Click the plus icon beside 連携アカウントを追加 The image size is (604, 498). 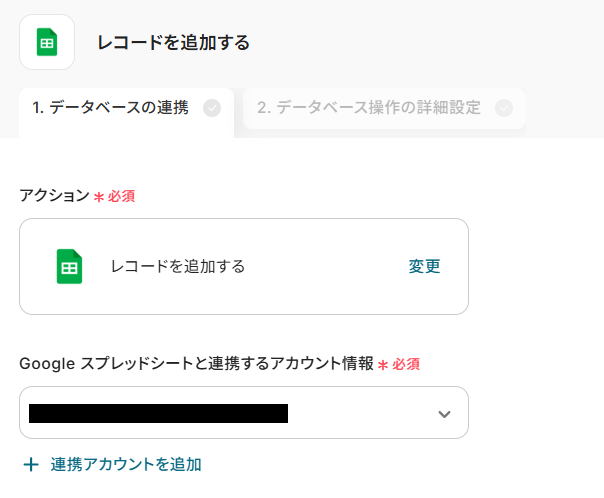coord(31,464)
